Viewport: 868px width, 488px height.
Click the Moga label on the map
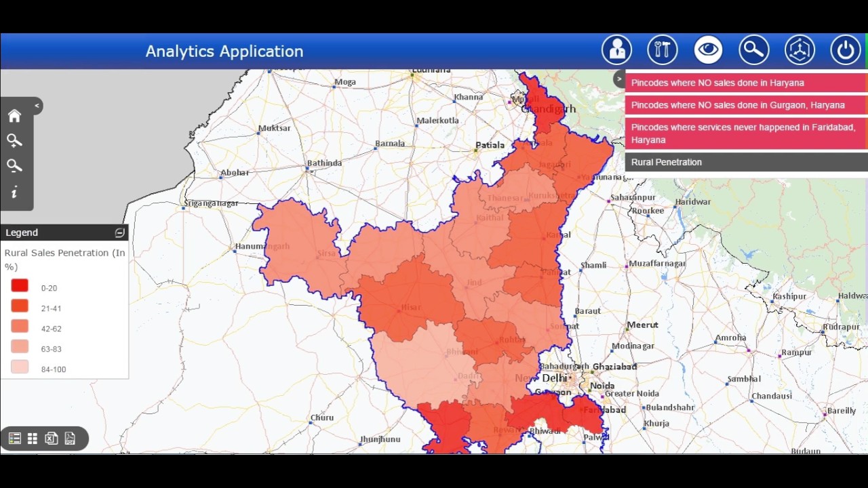(x=345, y=82)
